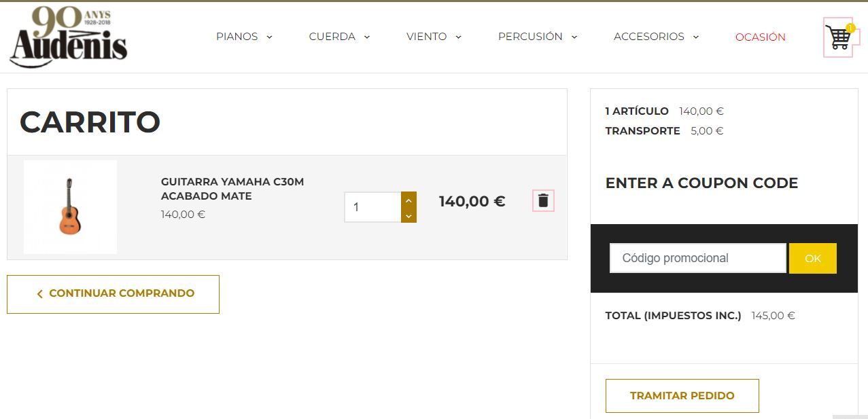Open Guitarra Yamaha C30M product link
Screen dimensions: 868x419
(x=232, y=189)
